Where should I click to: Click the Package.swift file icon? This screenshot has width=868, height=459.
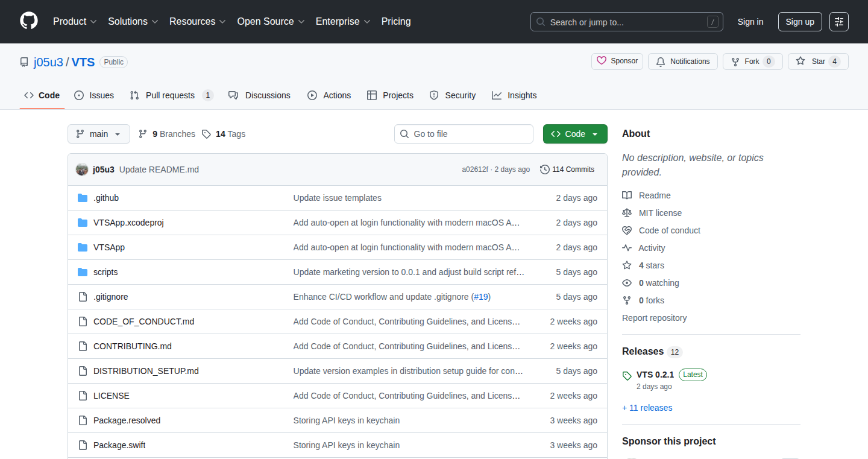[x=83, y=445]
